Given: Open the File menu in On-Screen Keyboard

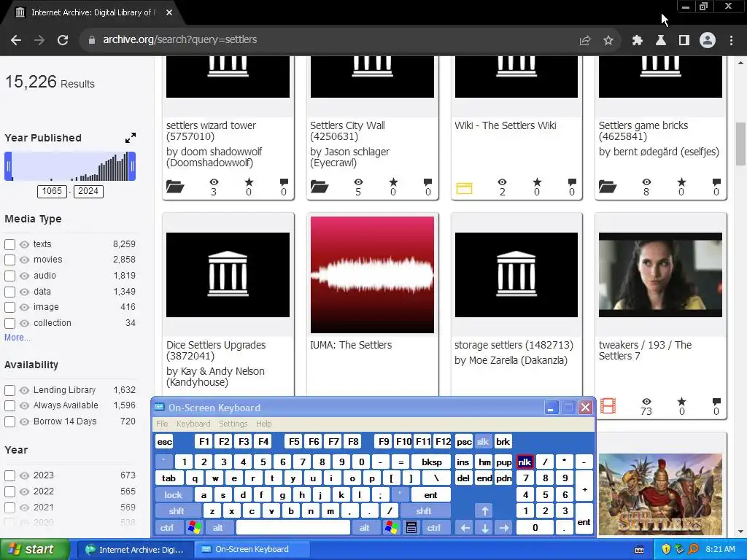Looking at the screenshot, I should tap(162, 424).
